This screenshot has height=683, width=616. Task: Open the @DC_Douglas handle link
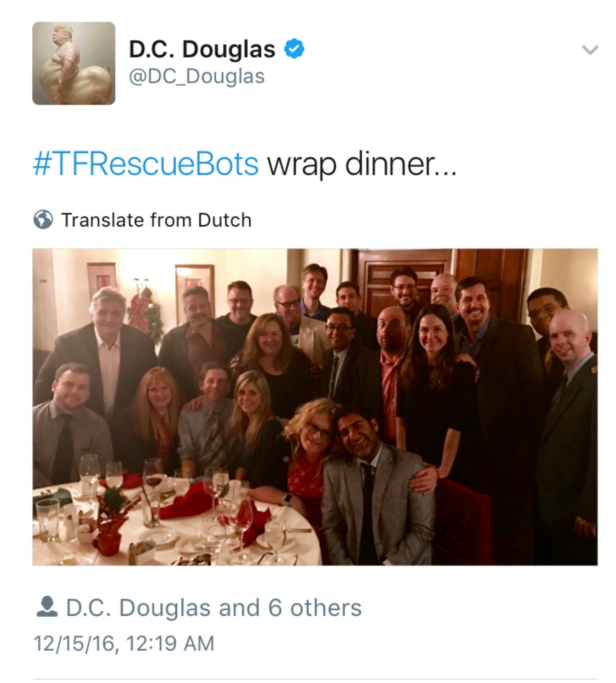(x=197, y=76)
